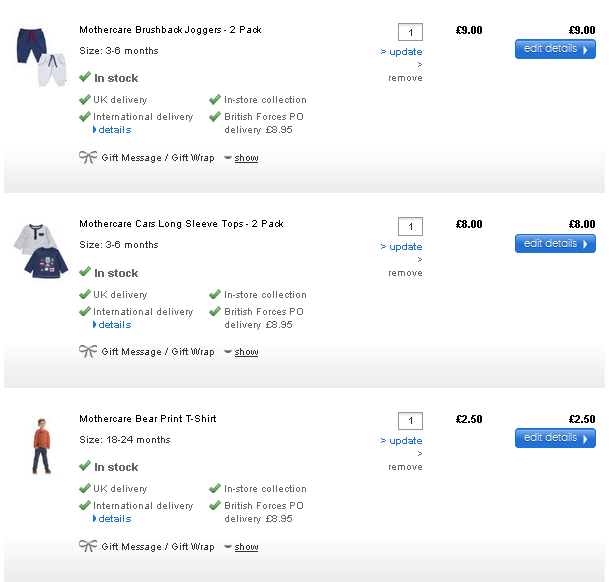
Task: Open Mothercare Bear Print T-Shirt title link
Action: click(x=148, y=419)
